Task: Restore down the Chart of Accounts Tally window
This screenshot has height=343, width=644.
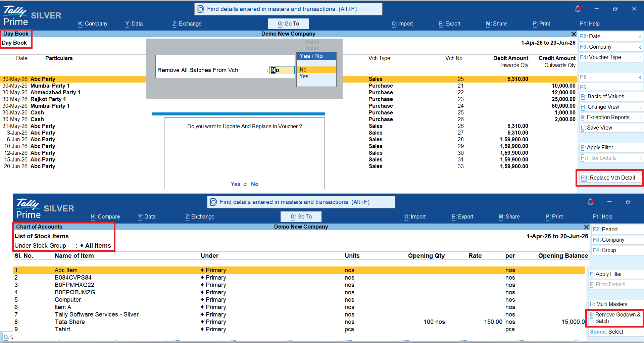Action: pos(628,202)
